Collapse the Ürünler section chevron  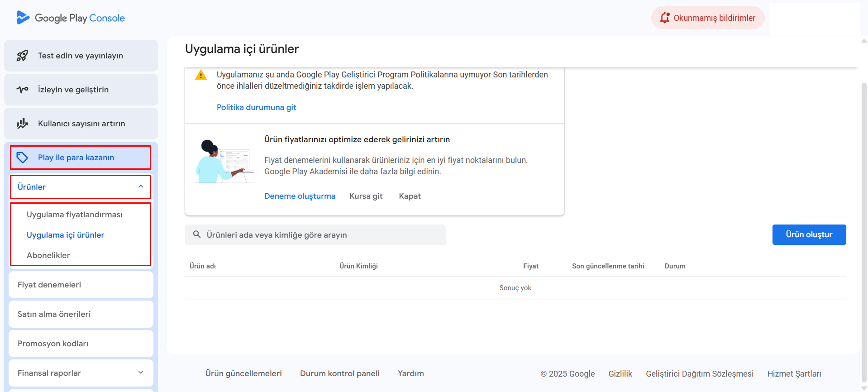tap(141, 186)
